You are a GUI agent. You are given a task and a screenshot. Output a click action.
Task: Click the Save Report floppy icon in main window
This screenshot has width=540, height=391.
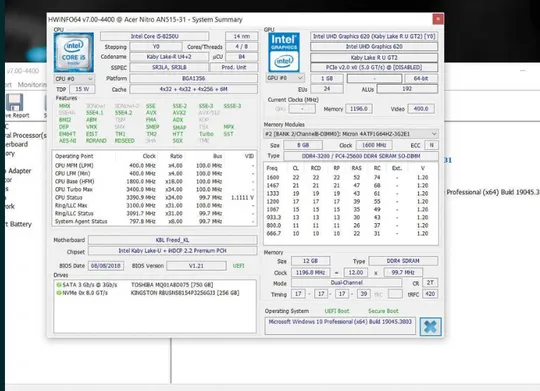(x=15, y=103)
